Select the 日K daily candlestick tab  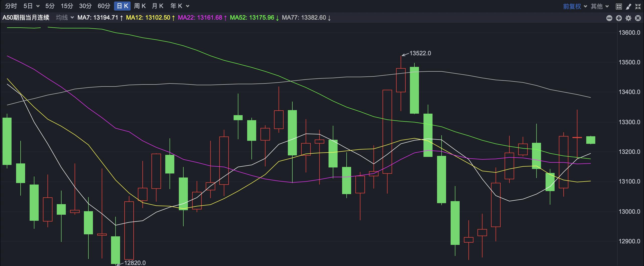[122, 6]
